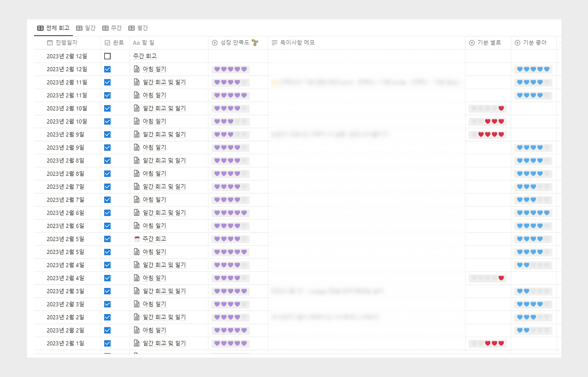The image size is (588, 377).
Task: Open page icon beside 2월 3일 일간 회고 및 일기
Action: tap(136, 291)
